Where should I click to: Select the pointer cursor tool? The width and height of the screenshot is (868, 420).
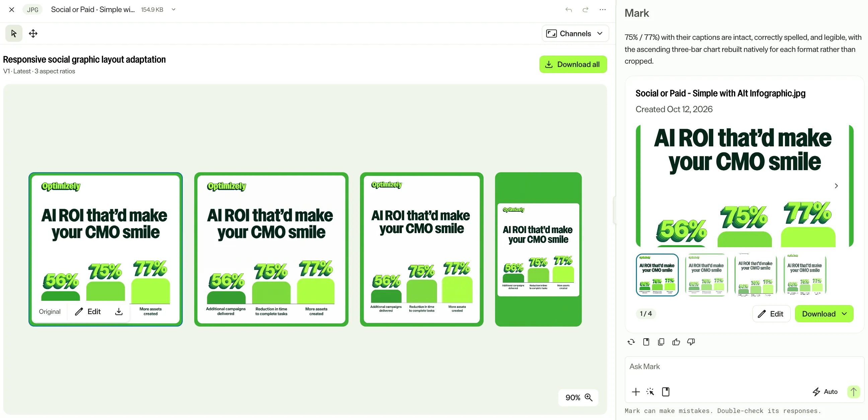(x=14, y=33)
